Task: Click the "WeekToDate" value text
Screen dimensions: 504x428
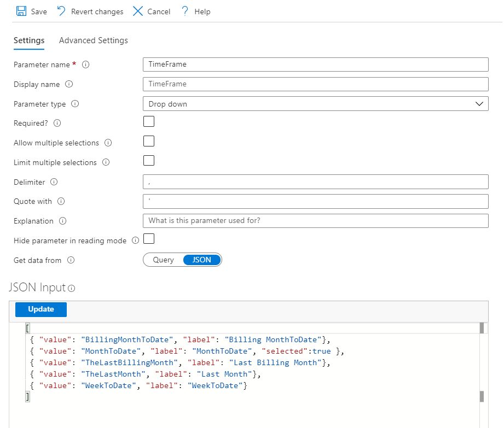Action: click(x=109, y=385)
